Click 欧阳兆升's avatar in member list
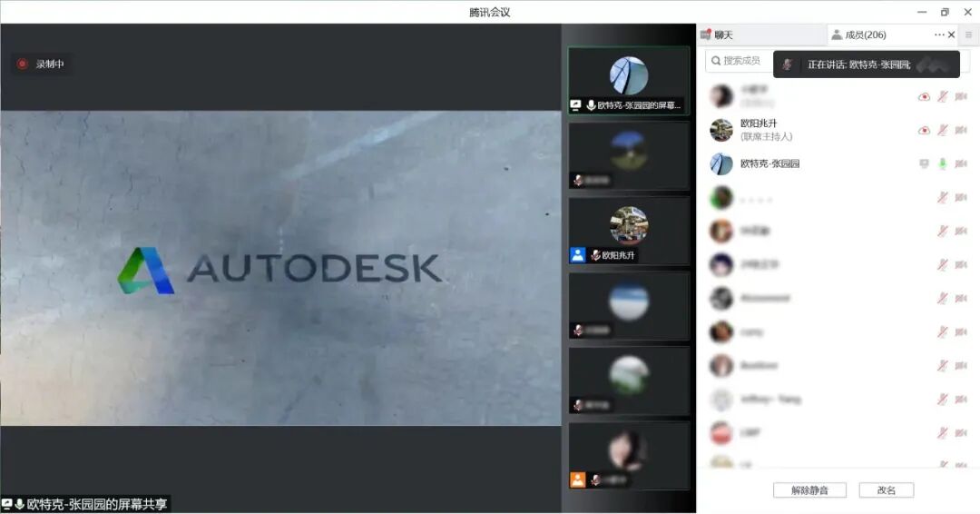This screenshot has width=980, height=514. click(x=721, y=130)
